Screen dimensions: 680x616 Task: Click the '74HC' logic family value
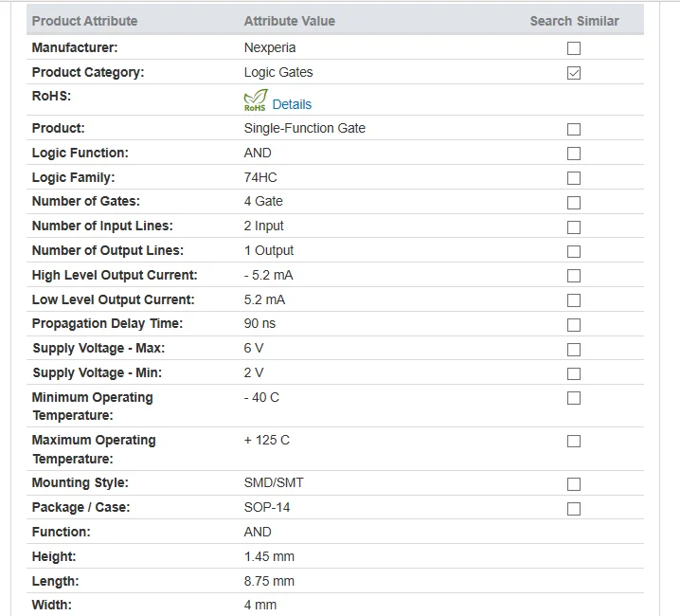[x=260, y=177]
